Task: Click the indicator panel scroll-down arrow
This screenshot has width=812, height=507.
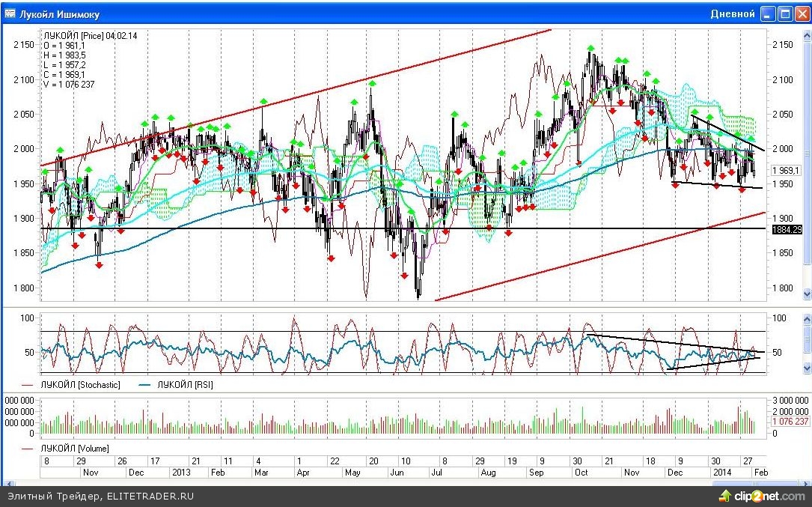Action: pos(807,368)
